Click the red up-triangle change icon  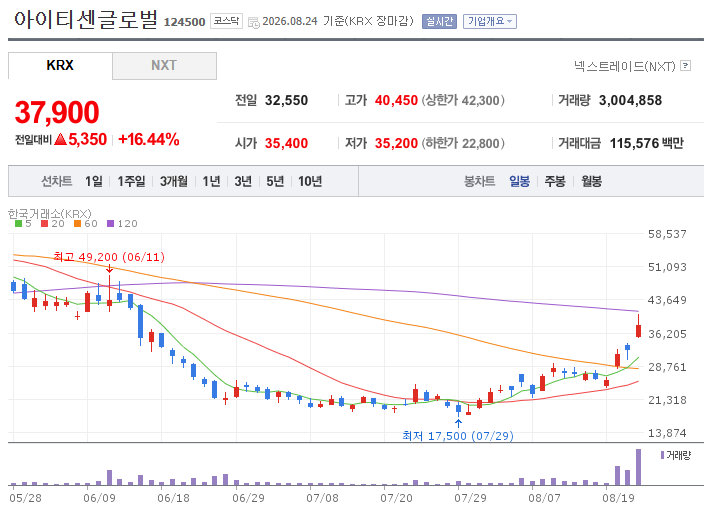pos(61,139)
